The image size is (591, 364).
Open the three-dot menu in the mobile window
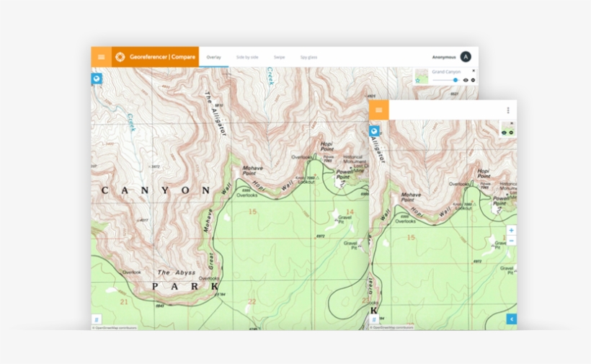click(508, 110)
